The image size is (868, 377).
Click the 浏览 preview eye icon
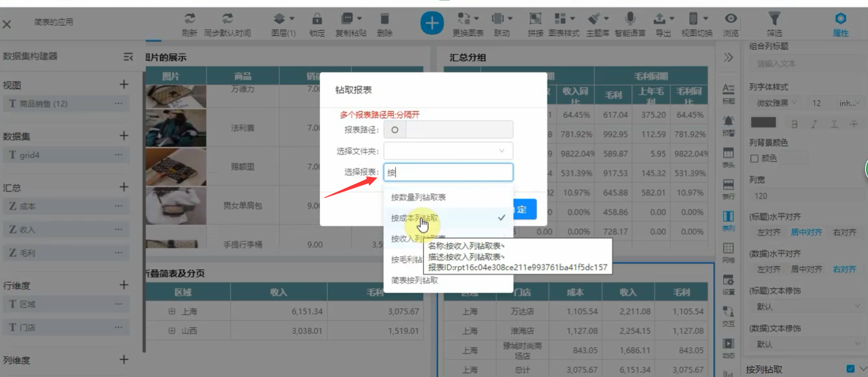(731, 19)
